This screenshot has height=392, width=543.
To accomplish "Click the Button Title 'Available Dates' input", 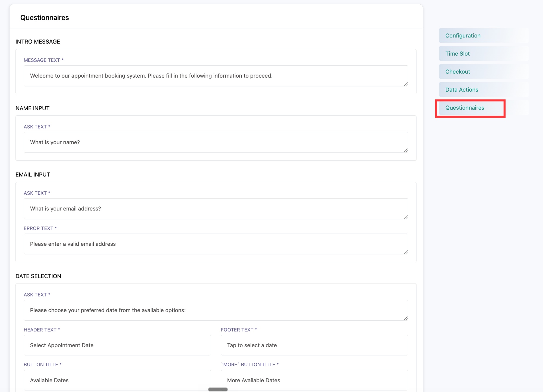I will click(x=117, y=380).
